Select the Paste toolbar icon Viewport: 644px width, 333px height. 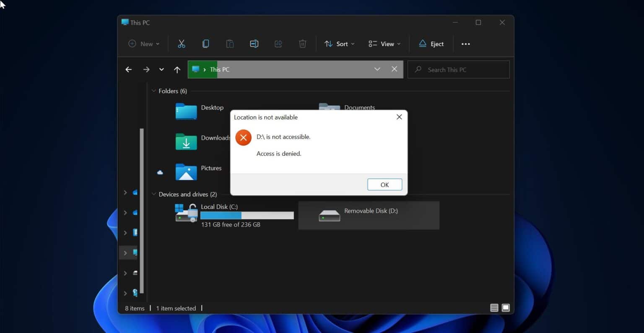point(230,44)
